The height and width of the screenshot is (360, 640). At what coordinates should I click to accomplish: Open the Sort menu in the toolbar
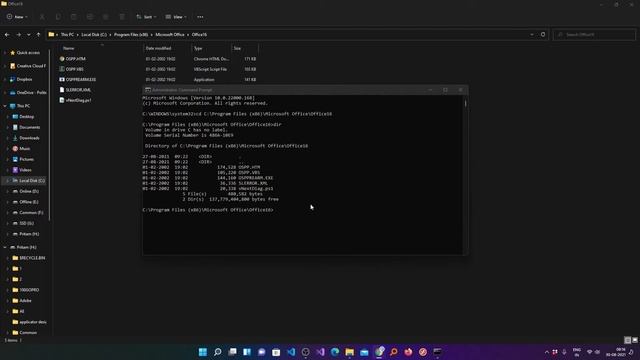coord(146,17)
